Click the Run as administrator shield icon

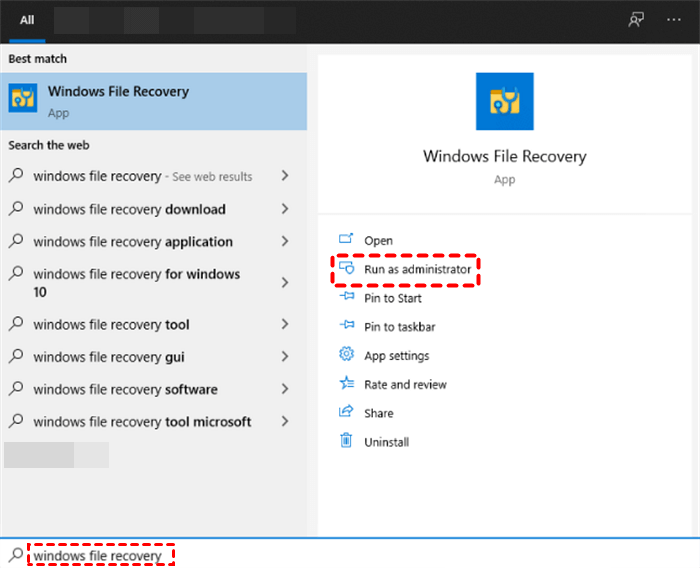(346, 269)
